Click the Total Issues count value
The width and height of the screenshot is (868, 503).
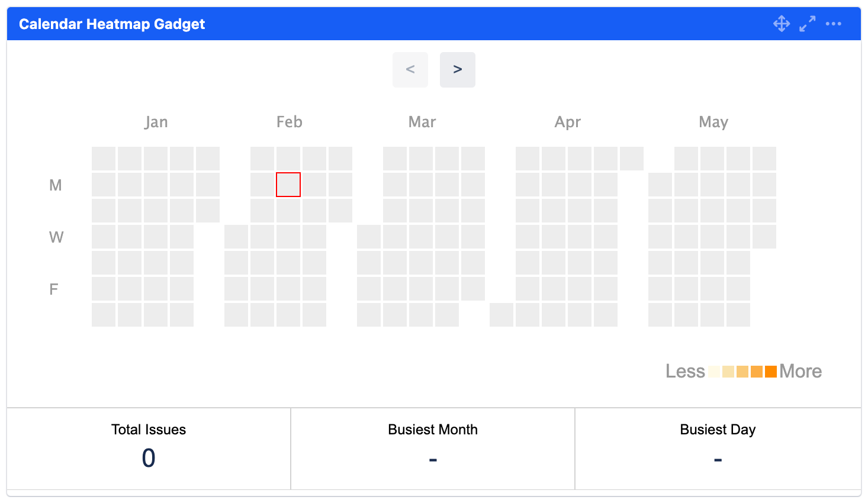(x=149, y=458)
